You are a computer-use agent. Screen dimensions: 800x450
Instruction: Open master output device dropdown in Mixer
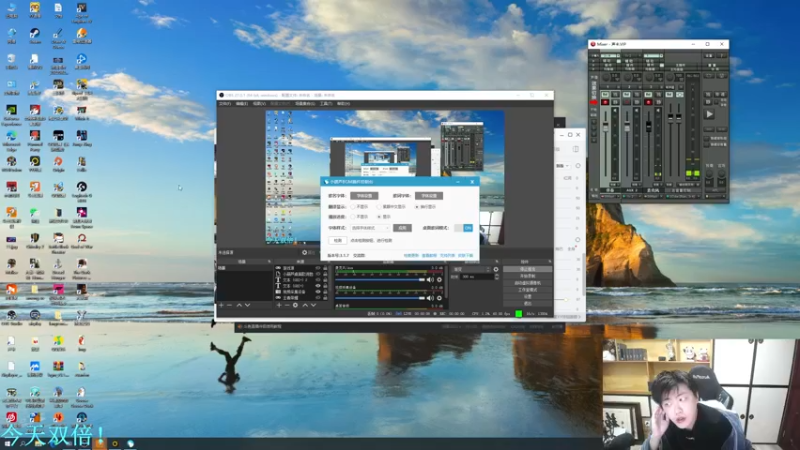pyautogui.click(x=684, y=196)
